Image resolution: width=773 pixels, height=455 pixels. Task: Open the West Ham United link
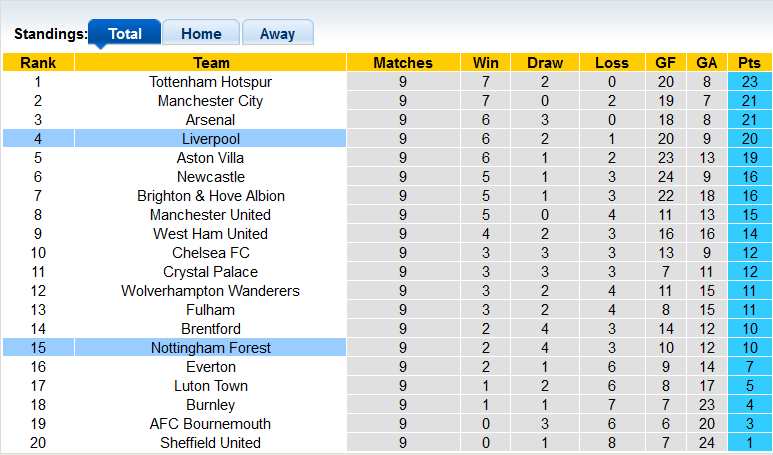pos(210,234)
